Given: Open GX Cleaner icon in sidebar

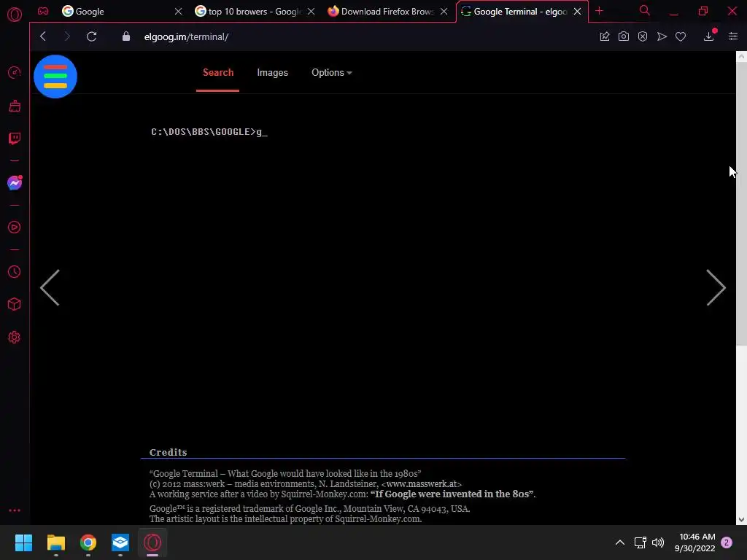Looking at the screenshot, I should click(x=15, y=106).
